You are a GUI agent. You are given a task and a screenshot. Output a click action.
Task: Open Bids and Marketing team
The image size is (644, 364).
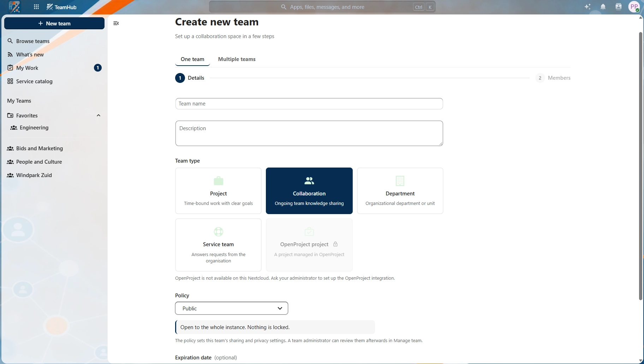pyautogui.click(x=54, y=148)
